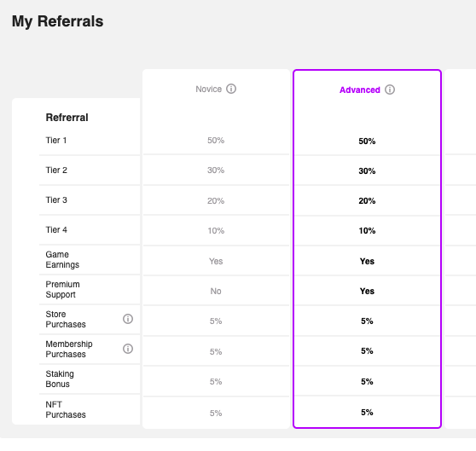476x451 pixels.
Task: Click the Game Earnings row label
Action: click(62, 260)
